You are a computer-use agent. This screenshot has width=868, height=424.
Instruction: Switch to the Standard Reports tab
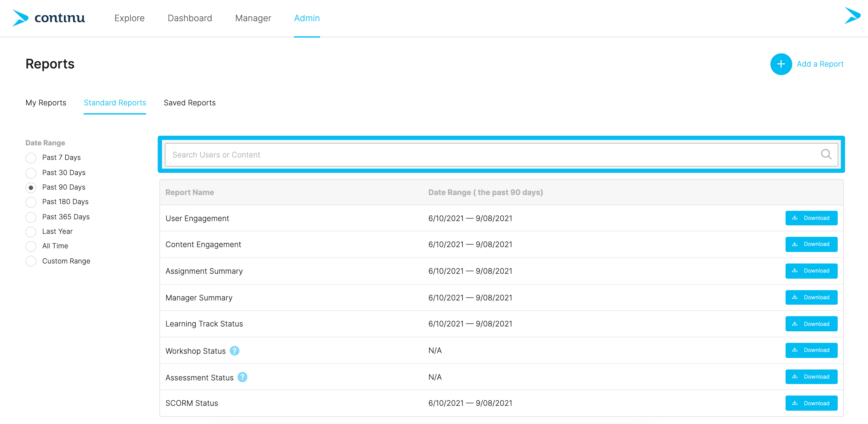pos(115,103)
